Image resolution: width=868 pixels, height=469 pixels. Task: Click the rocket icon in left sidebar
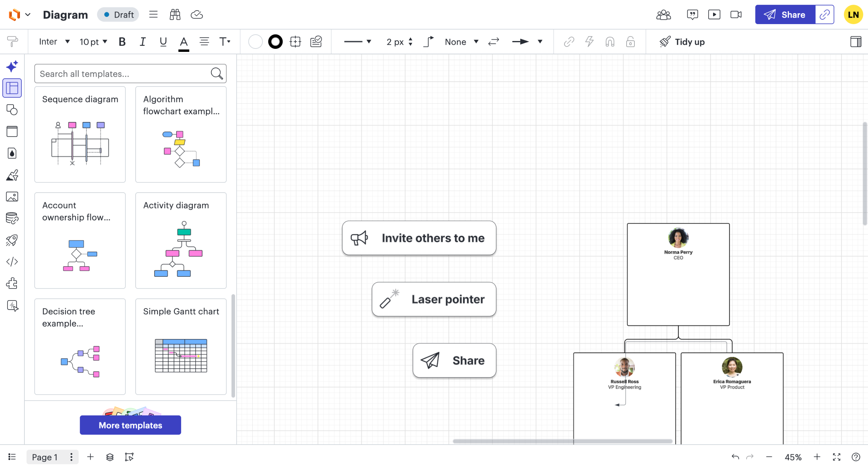(x=12, y=240)
